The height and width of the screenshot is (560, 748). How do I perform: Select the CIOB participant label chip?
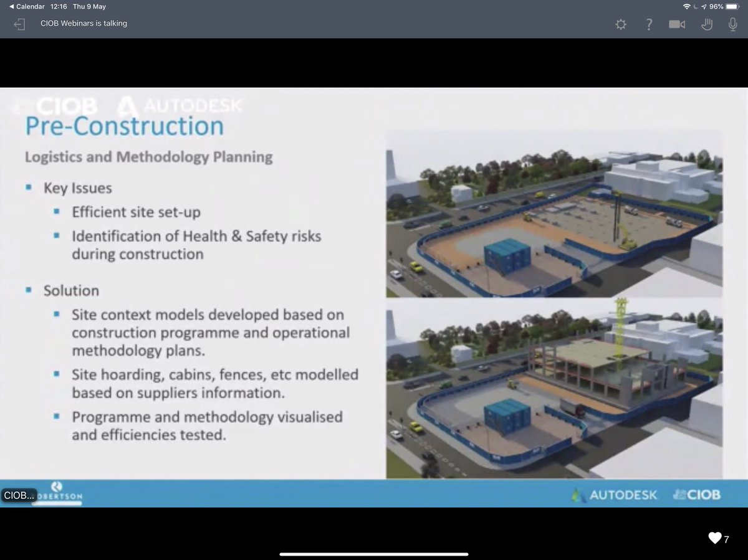[18, 495]
